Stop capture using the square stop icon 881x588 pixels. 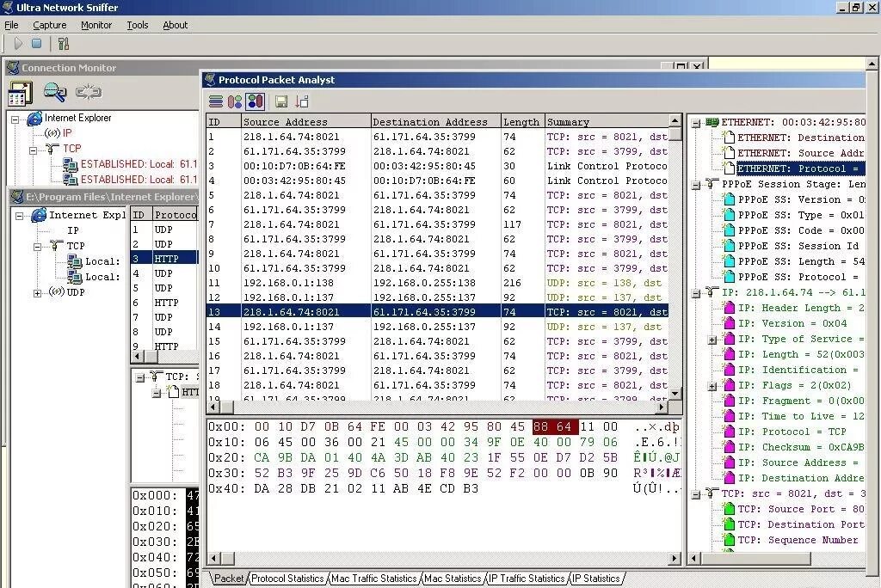(x=36, y=43)
